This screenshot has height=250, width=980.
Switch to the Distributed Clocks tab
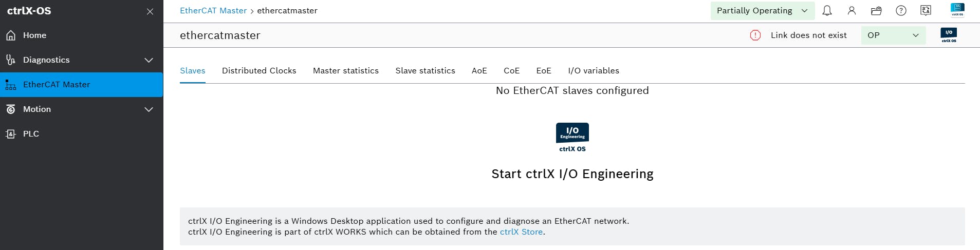pos(259,71)
